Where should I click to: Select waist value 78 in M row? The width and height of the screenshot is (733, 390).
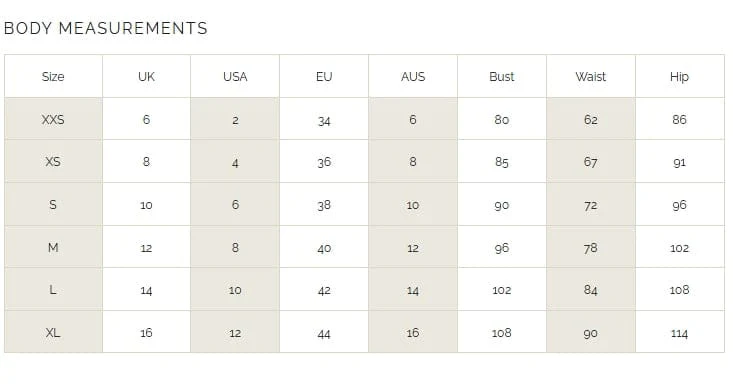point(590,248)
